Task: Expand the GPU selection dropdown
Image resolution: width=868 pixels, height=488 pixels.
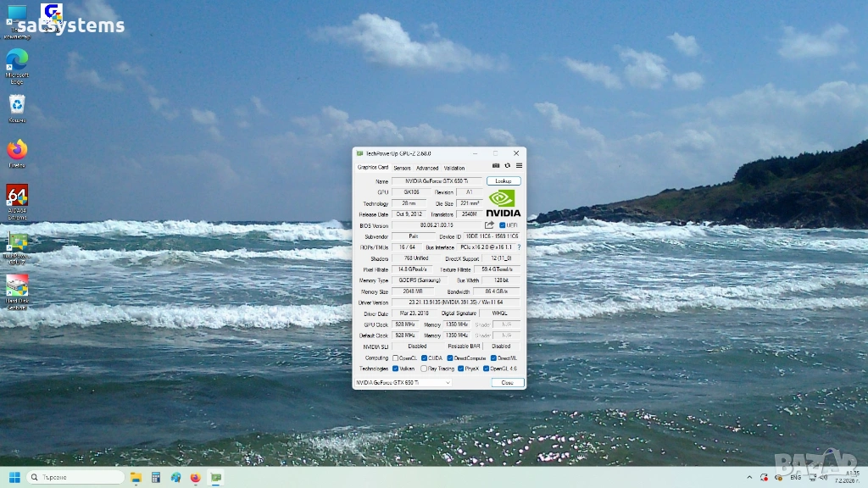Action: 448,383
